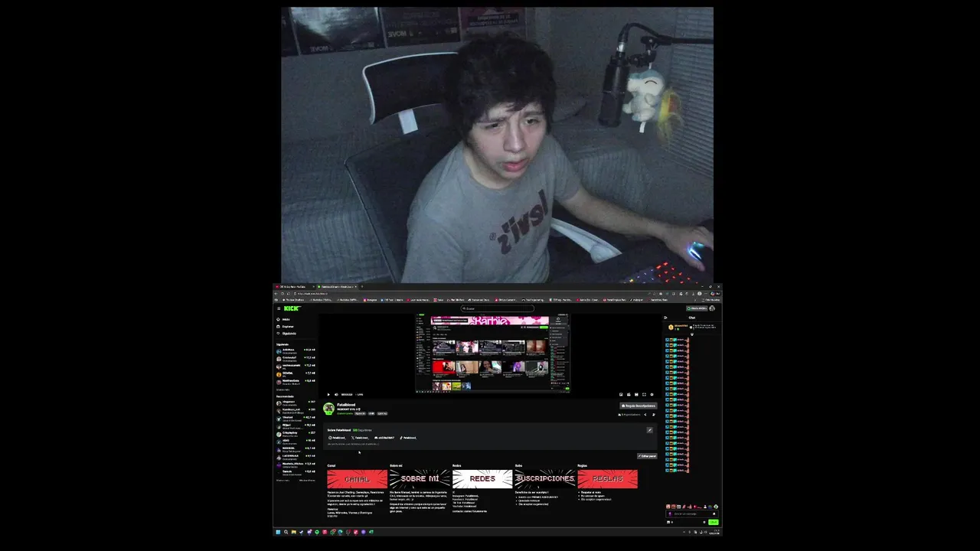The image size is (980, 551).
Task: Click Recomendado heading in sidebar
Action: point(285,396)
